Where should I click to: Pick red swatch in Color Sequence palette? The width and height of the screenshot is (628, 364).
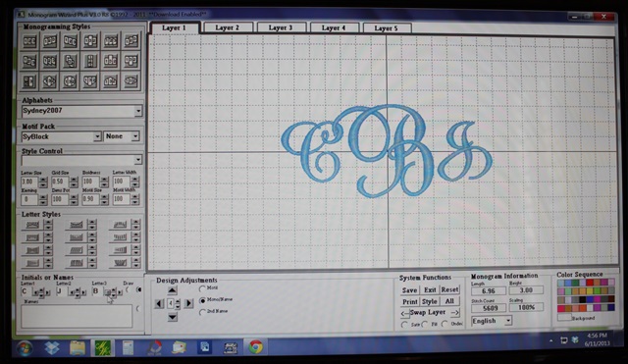(590, 283)
